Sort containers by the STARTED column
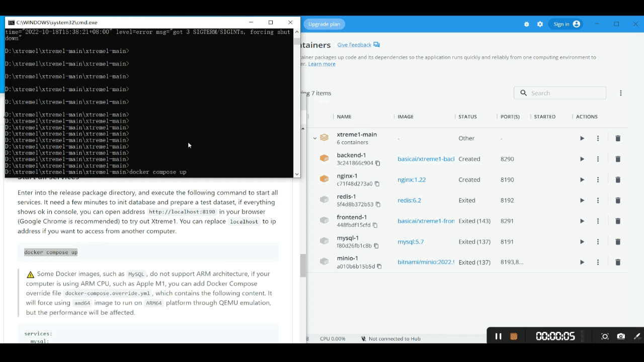 click(x=545, y=117)
